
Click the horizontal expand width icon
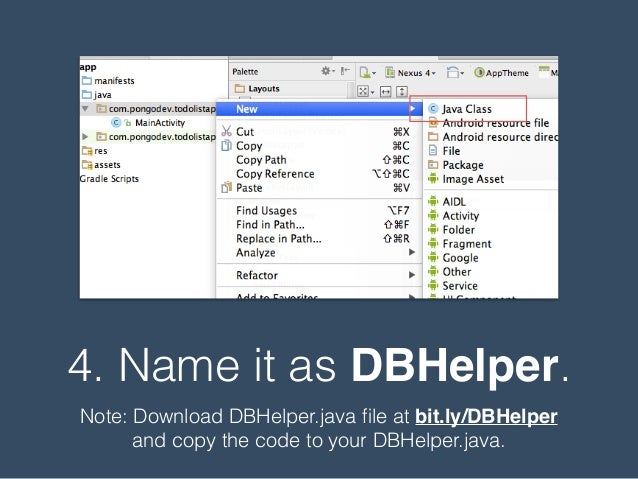[x=385, y=92]
